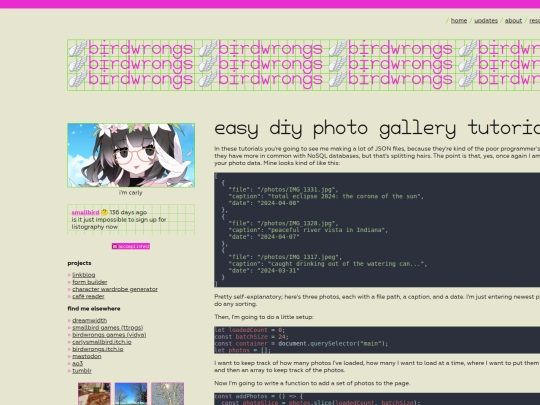
Task: Go to the updates page
Action: [486, 21]
